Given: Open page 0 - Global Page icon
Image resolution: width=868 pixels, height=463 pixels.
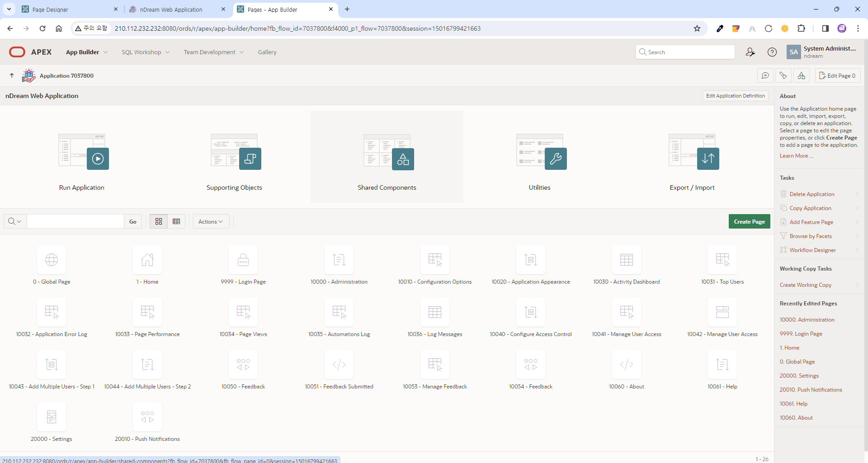Looking at the screenshot, I should coord(52,260).
